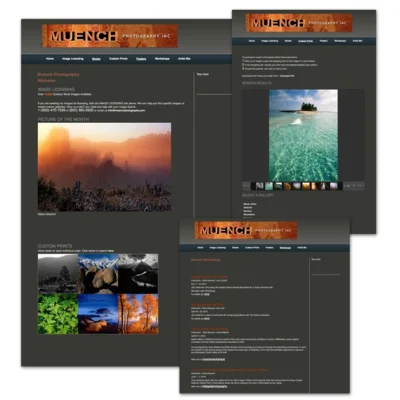The height and width of the screenshot is (400, 400).
Task: Open the green leaves custom print thumbnail
Action: (58, 314)
